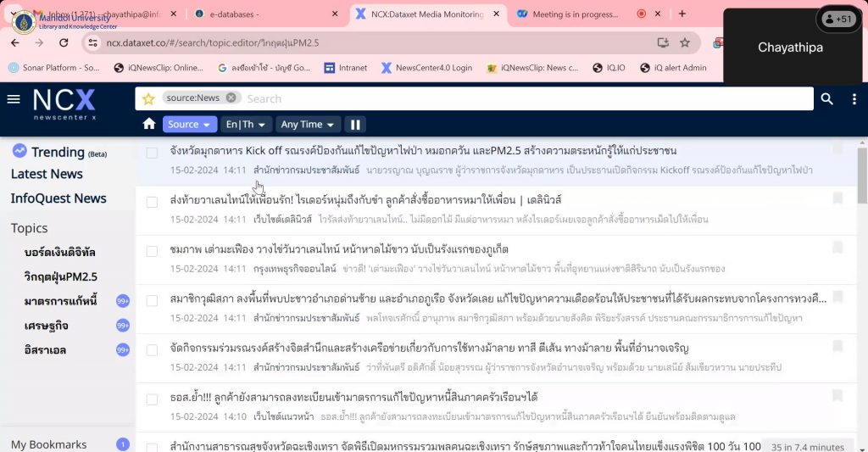
Task: Click the magnifier search button
Action: [x=827, y=99]
